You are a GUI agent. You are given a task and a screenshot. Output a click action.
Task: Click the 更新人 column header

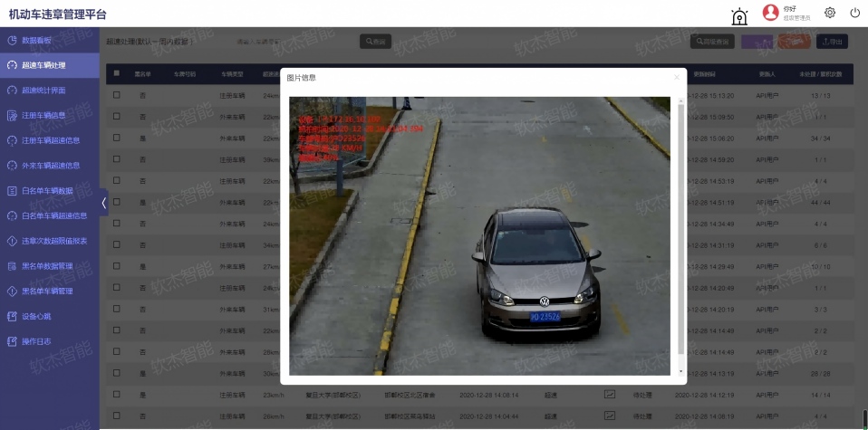(767, 74)
